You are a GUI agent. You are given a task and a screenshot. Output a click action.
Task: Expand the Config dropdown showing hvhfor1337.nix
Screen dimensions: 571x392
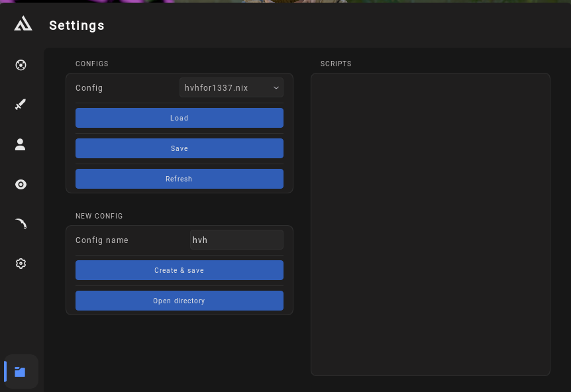click(231, 87)
